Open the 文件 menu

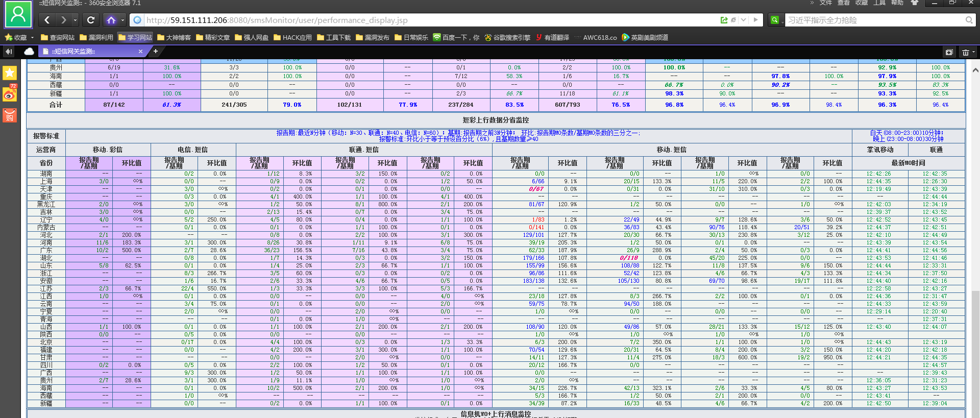click(x=826, y=3)
